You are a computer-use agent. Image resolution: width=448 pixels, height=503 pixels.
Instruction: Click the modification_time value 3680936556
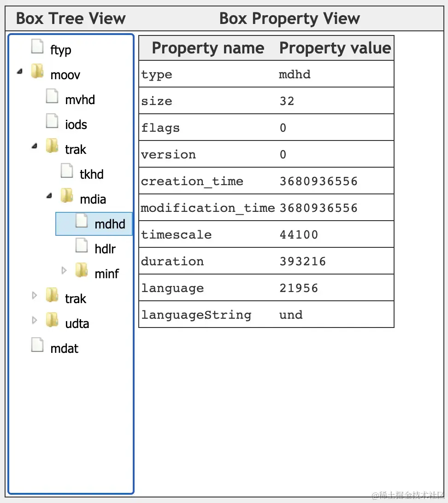[x=318, y=208]
